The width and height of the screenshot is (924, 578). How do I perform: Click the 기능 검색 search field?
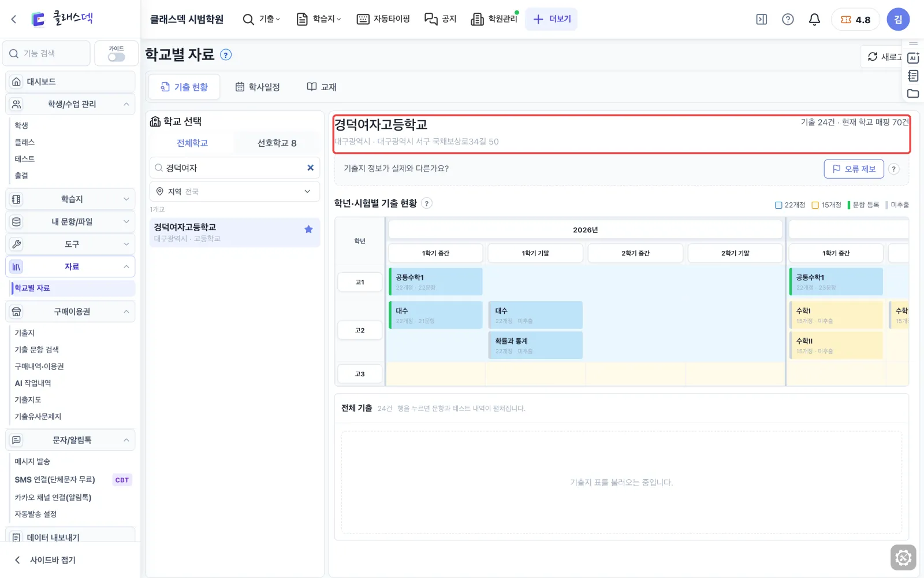47,53
